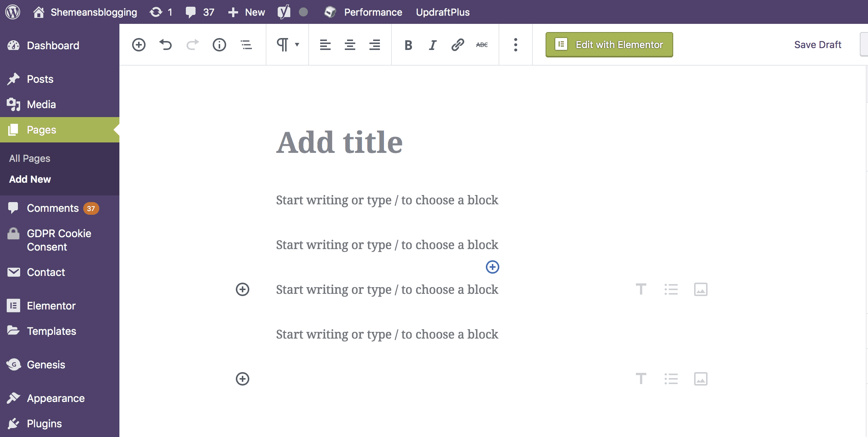Screen dimensions: 868x437
Task: Insert List block beside third paragraph
Action: click(671, 289)
